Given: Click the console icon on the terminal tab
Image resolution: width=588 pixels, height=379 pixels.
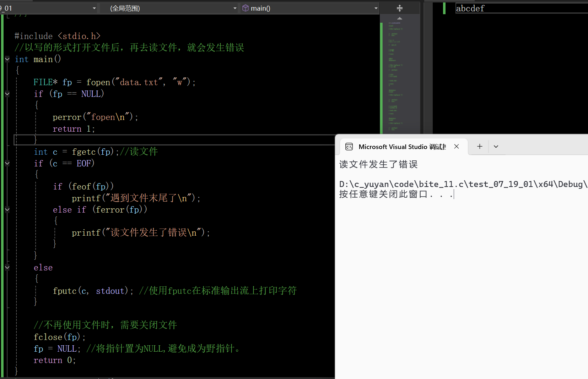Looking at the screenshot, I should (349, 147).
